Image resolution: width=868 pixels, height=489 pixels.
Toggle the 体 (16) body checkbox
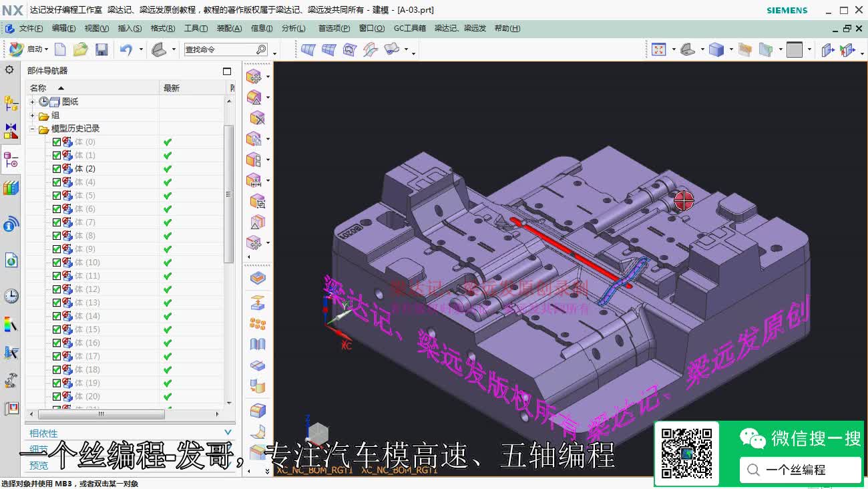coord(57,343)
